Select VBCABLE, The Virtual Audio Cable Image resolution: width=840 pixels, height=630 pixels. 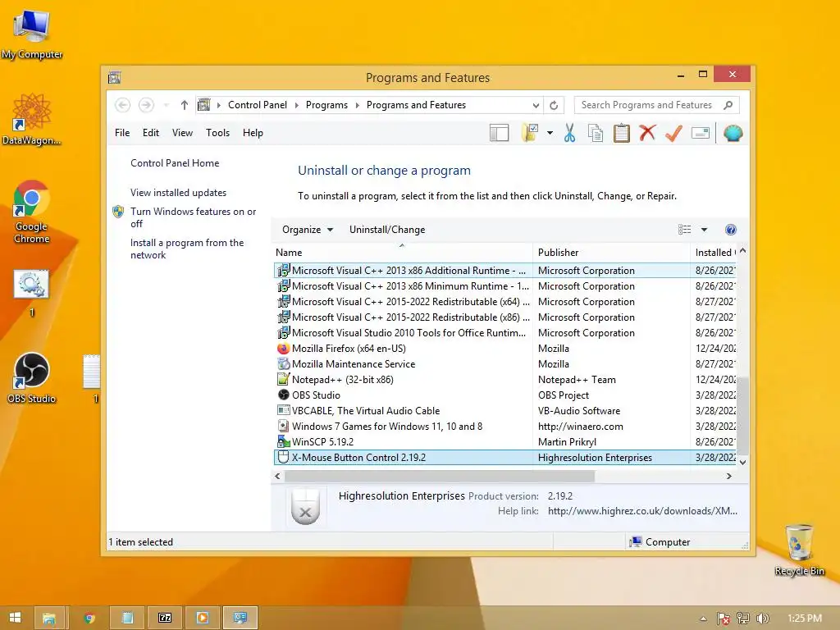point(505,410)
